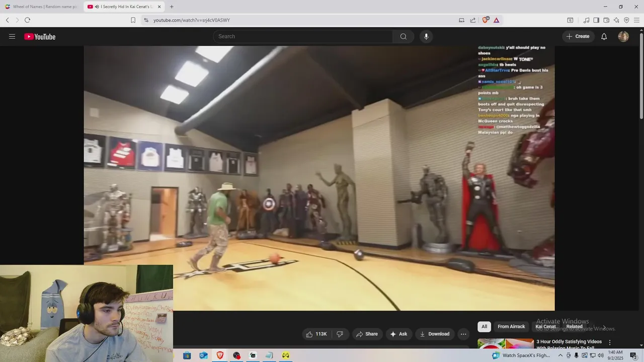Show more filter chips with right chevron

coord(604,327)
